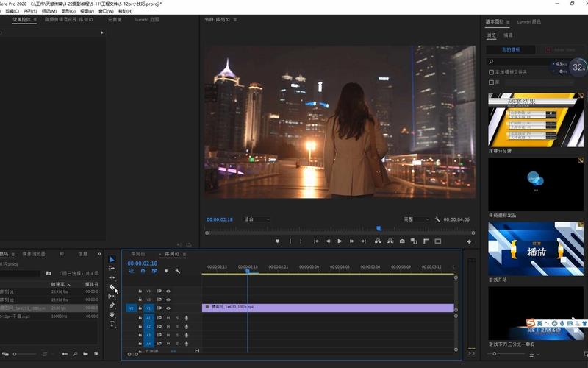Open the Lumetri Scopes tab

click(x=147, y=20)
